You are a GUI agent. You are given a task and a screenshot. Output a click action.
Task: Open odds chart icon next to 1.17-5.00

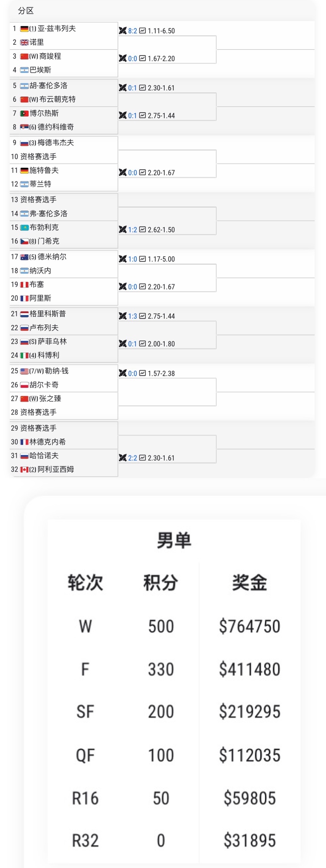coord(142,259)
